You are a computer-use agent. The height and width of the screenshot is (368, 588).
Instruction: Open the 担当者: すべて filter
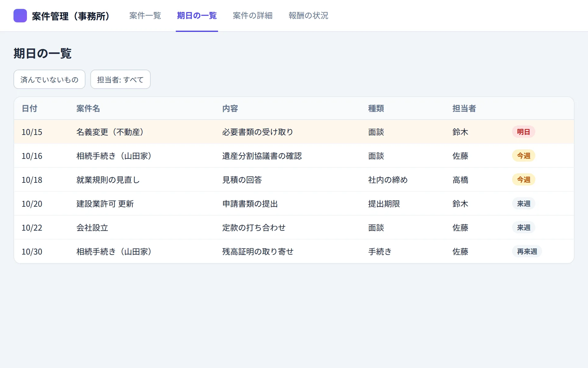pos(120,79)
